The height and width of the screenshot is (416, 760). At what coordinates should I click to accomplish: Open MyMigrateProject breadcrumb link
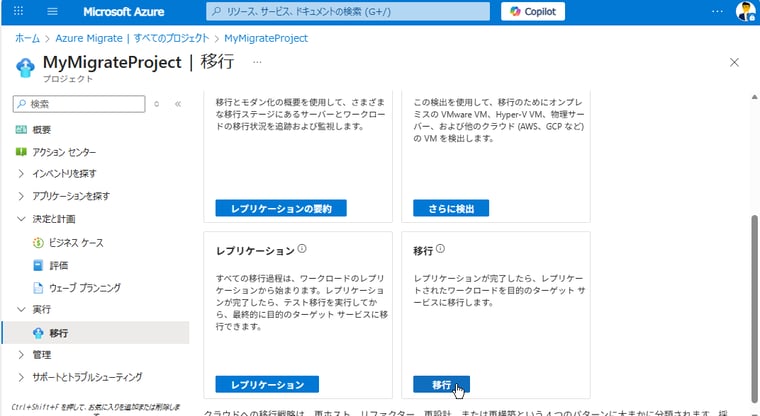click(x=266, y=38)
